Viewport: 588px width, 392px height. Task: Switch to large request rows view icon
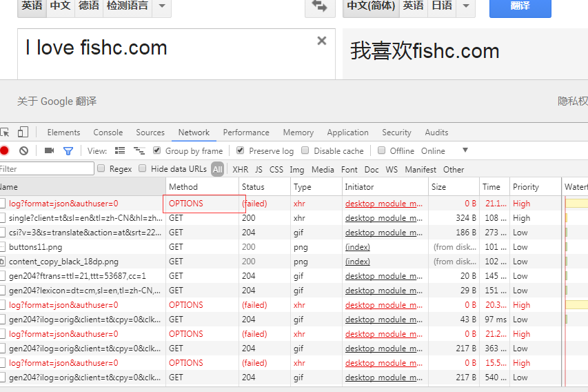pos(120,150)
